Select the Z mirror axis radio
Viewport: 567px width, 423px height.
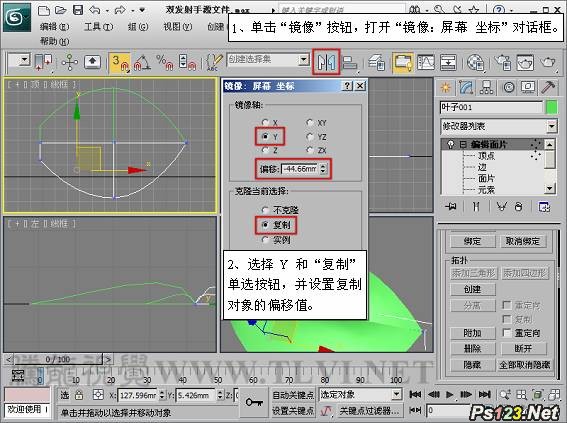click(x=265, y=150)
